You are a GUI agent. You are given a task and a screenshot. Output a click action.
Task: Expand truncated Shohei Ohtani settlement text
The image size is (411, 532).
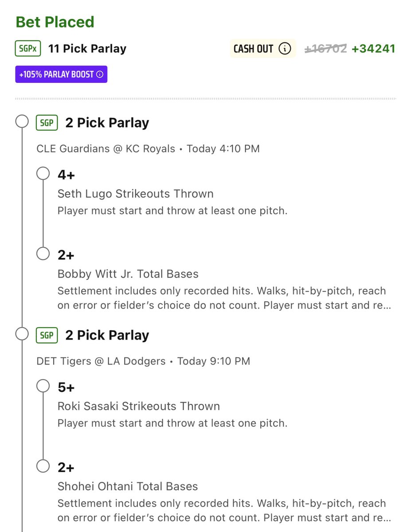coord(222,511)
